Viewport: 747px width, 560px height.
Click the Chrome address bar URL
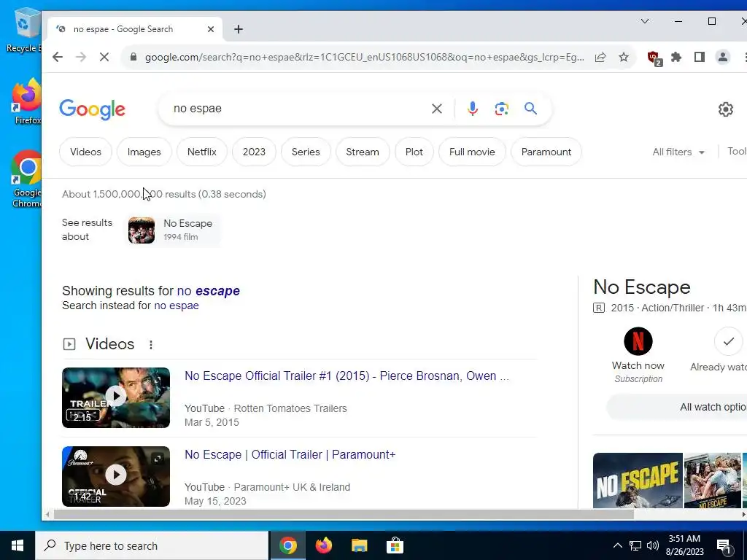(x=364, y=57)
